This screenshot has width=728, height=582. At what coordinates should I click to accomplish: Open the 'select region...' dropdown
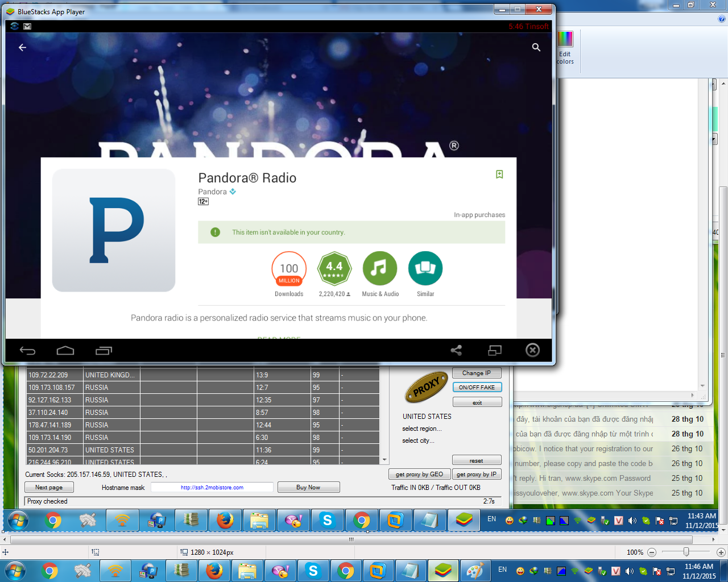(x=422, y=429)
